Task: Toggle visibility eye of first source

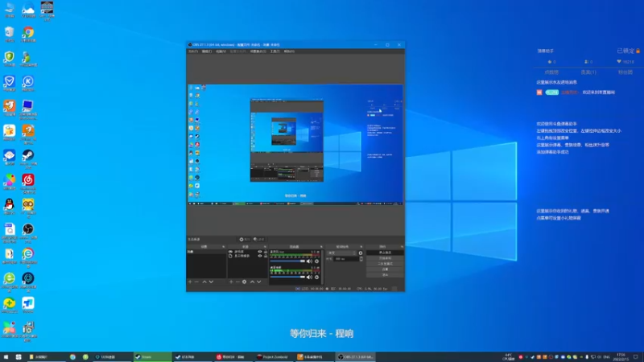Action: 259,252
